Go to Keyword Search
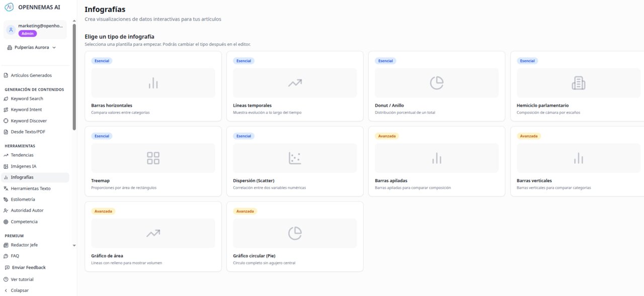This screenshot has width=644, height=296. (27, 99)
